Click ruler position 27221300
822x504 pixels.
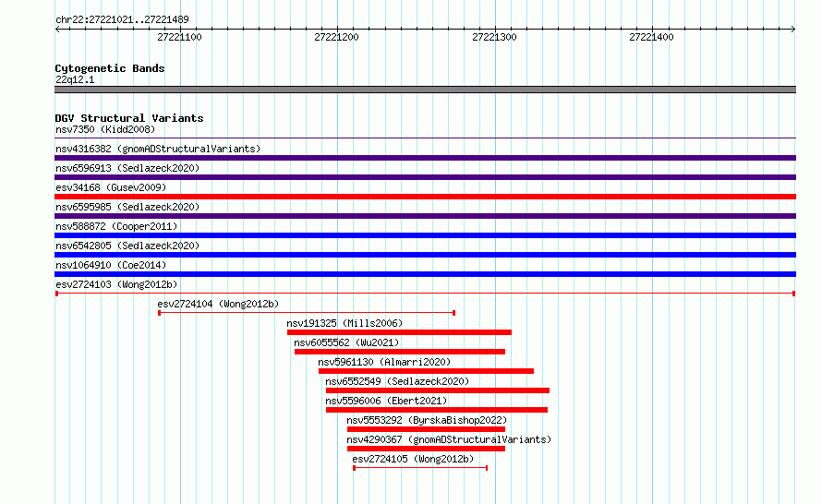pos(494,37)
